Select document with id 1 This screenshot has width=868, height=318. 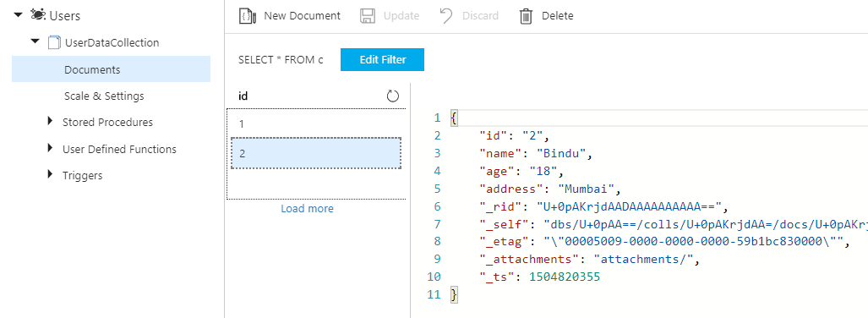315,123
